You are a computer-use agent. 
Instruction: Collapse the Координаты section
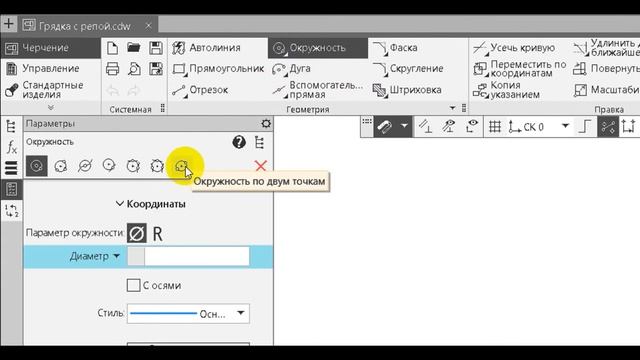tap(150, 204)
